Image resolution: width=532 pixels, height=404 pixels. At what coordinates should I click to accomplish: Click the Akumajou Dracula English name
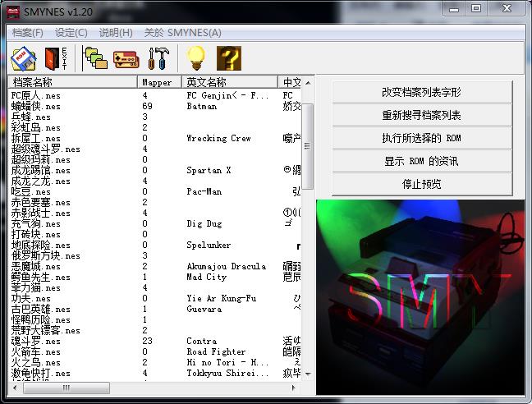227,267
